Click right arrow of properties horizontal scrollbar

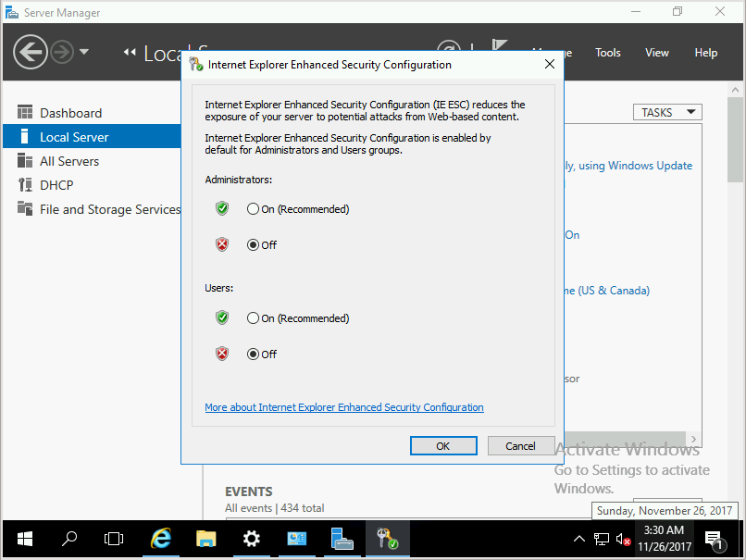(693, 439)
